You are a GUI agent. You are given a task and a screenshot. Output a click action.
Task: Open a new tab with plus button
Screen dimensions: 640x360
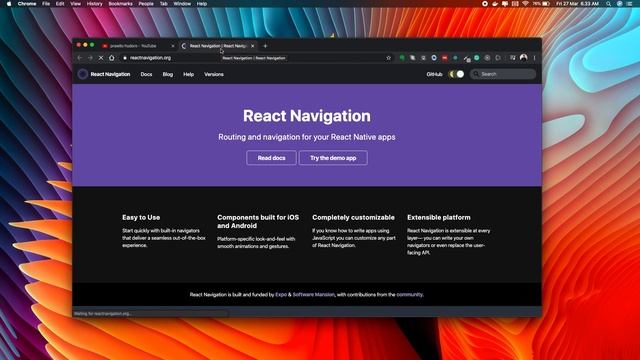click(x=265, y=46)
